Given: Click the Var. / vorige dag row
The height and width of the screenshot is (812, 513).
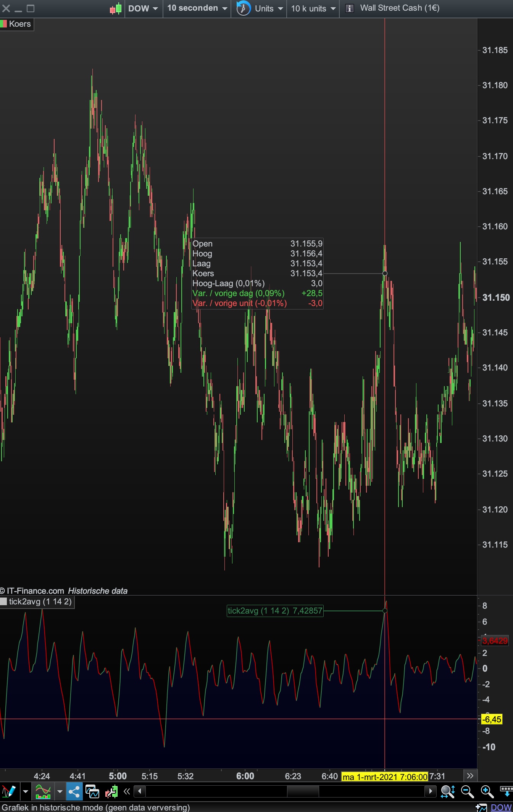Looking at the screenshot, I should click(257, 293).
